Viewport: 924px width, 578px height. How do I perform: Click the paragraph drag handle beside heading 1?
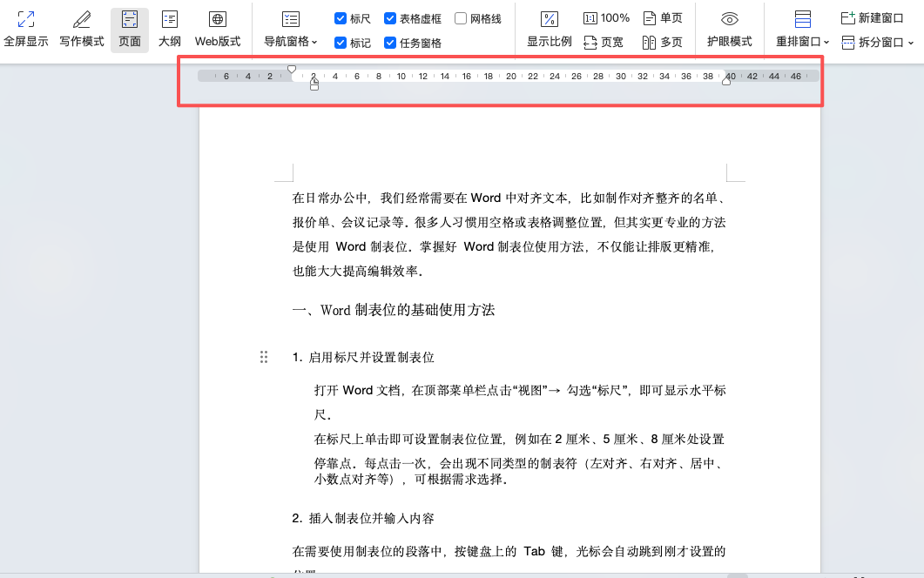click(264, 357)
